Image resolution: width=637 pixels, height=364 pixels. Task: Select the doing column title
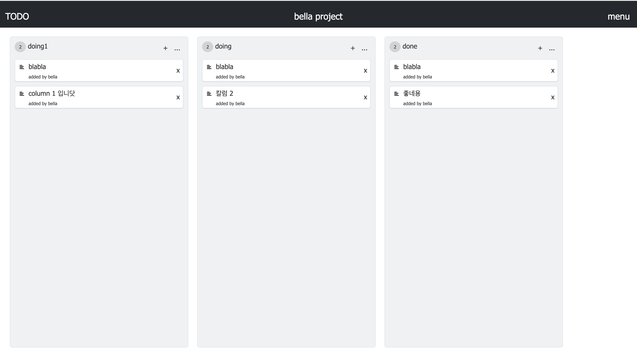point(223,46)
